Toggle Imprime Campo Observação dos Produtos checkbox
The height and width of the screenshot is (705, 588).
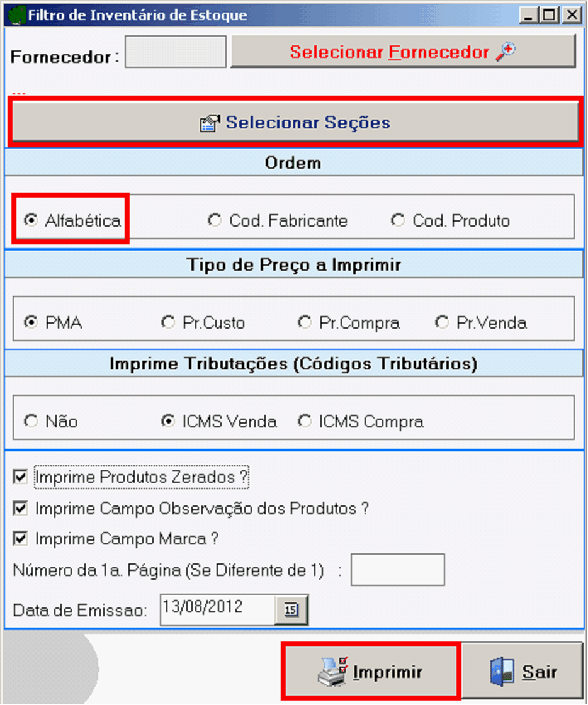coord(21,508)
